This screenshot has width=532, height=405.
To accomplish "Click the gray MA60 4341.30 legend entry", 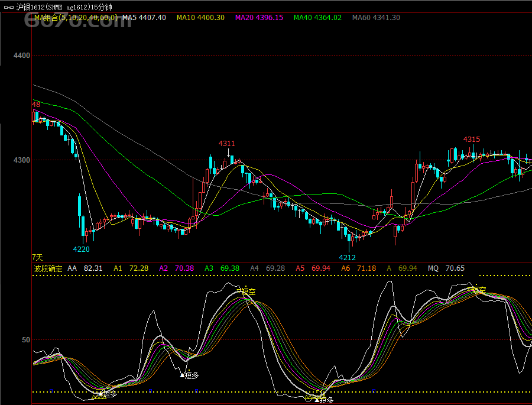I will tap(376, 18).
